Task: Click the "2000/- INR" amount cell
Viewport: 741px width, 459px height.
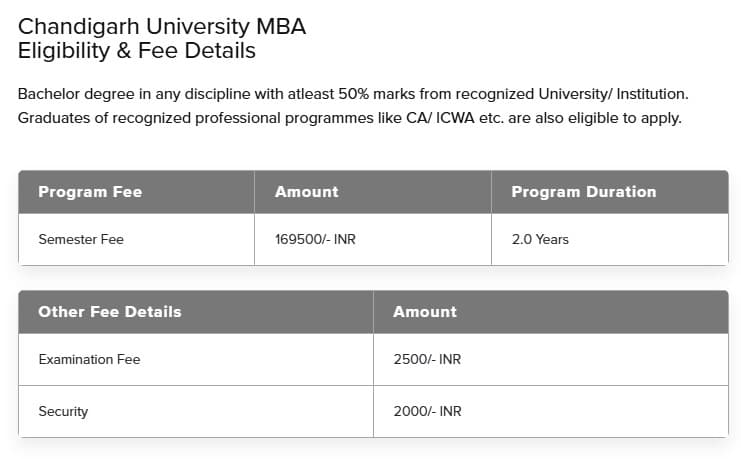Action: pos(427,411)
